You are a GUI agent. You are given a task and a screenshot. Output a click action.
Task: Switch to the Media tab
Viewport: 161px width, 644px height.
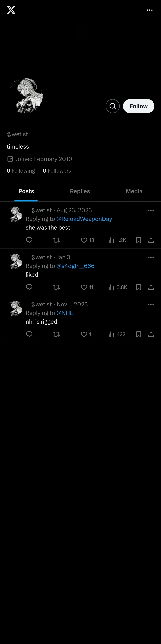click(134, 191)
